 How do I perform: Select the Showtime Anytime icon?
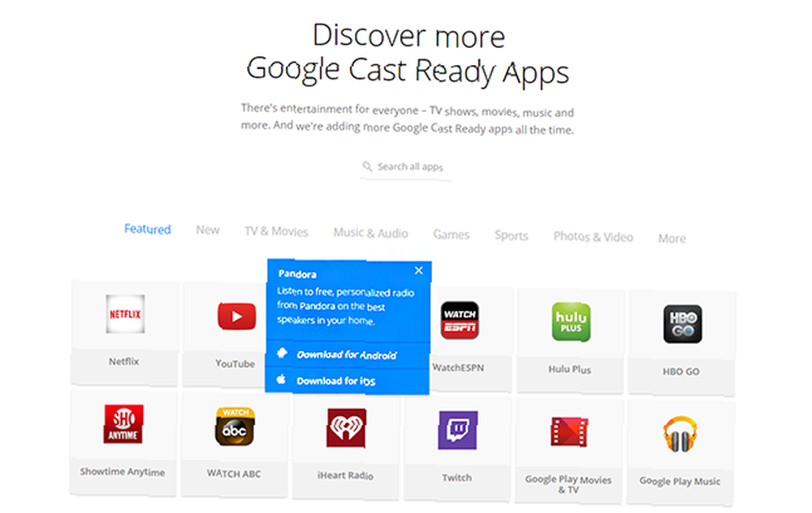click(x=123, y=424)
